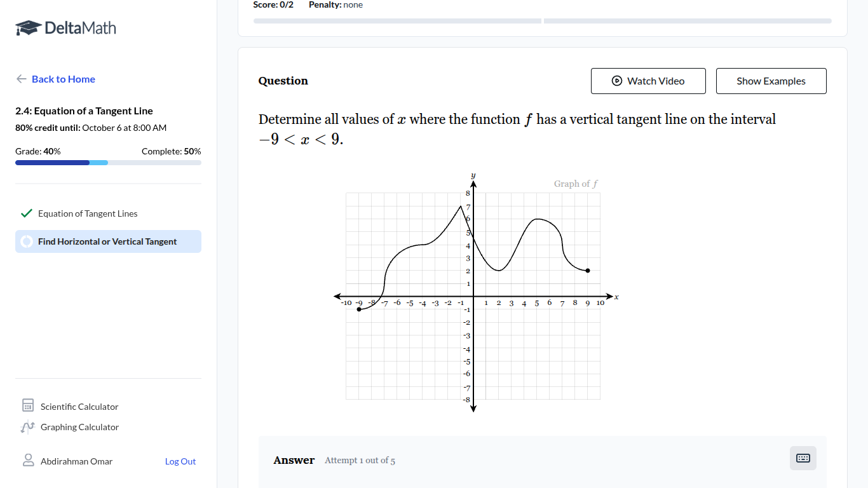Screen dimensions: 868x488
Task: Click the back arrow icon
Action: 22,79
